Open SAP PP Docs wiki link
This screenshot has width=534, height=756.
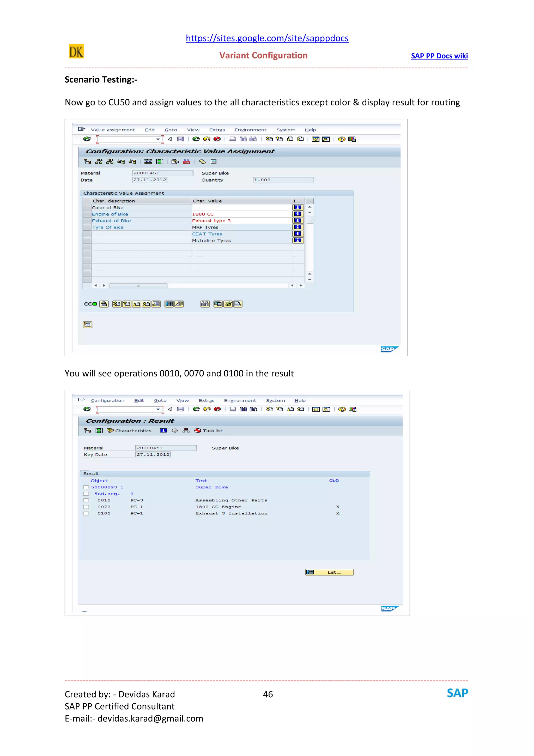439,56
